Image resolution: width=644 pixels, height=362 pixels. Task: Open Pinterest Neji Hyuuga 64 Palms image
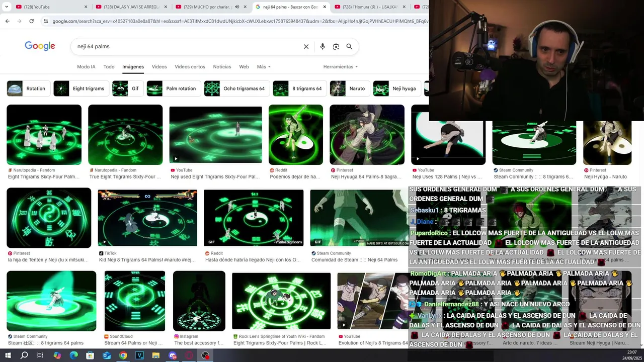click(x=367, y=135)
